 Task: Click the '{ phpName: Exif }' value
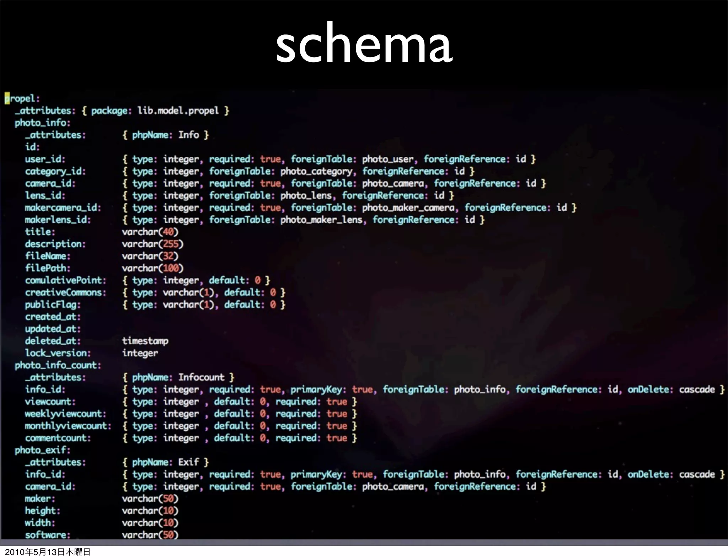coord(166,462)
